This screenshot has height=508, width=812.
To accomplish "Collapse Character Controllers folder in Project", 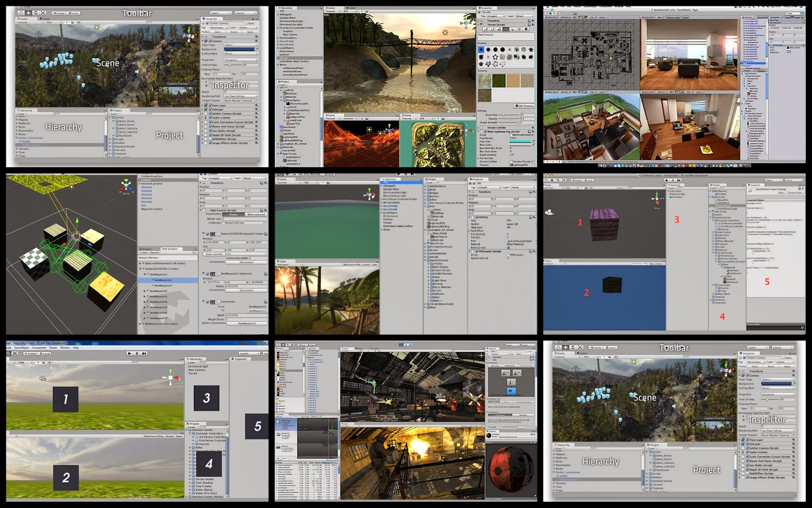I will point(190,433).
